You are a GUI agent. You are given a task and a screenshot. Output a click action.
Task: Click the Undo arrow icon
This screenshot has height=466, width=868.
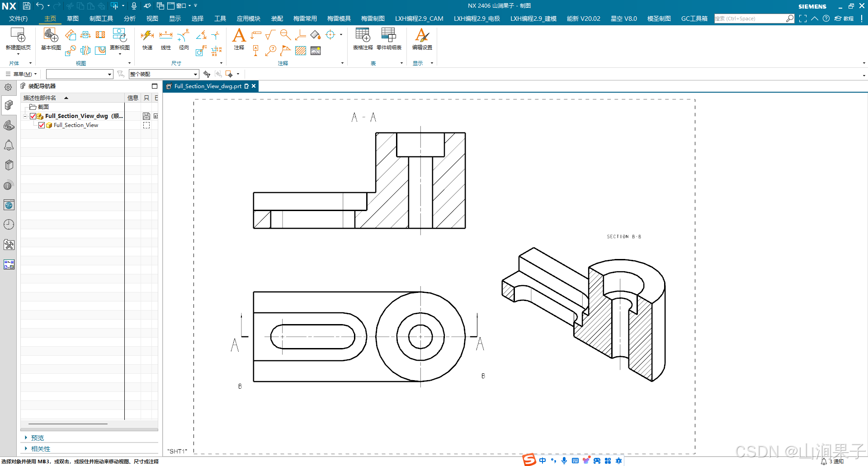pyautogui.click(x=40, y=6)
